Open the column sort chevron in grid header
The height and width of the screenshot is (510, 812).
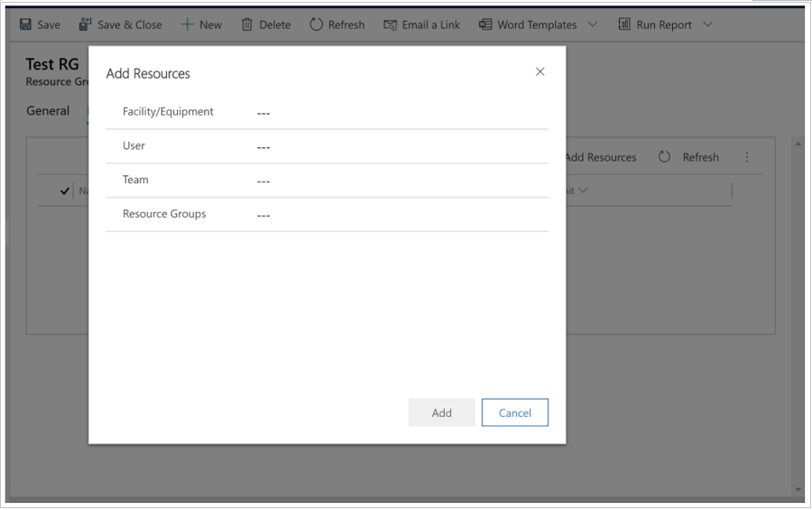tap(583, 190)
